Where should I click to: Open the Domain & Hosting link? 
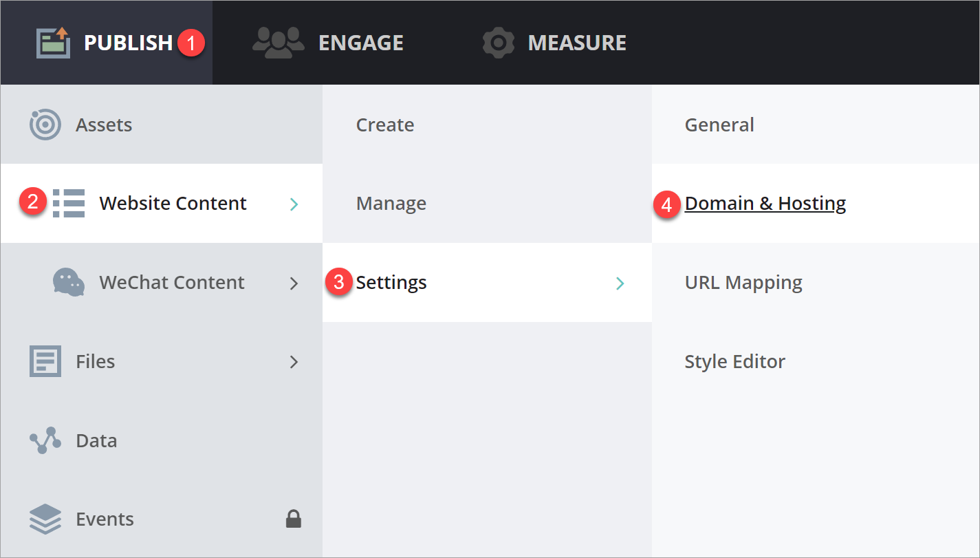tap(765, 204)
